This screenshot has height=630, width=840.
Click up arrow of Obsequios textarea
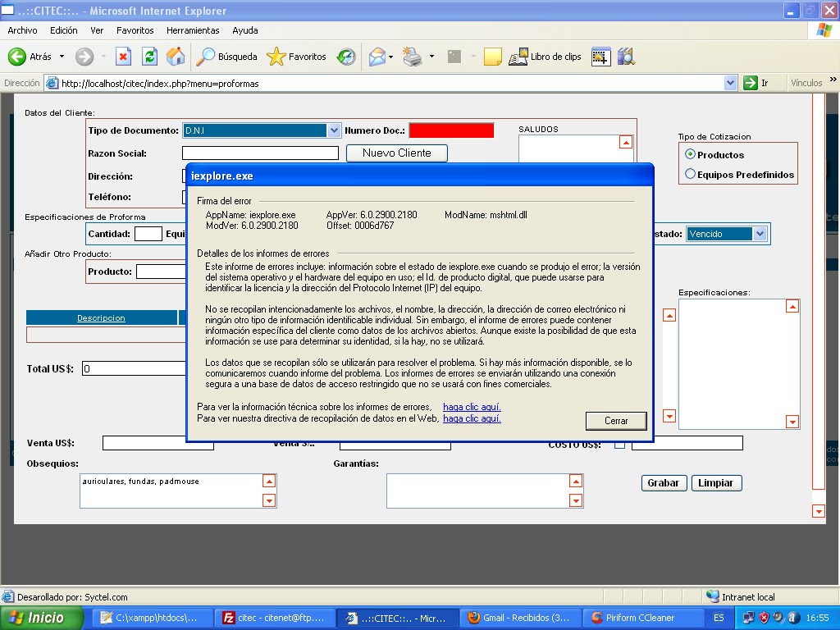pyautogui.click(x=269, y=481)
